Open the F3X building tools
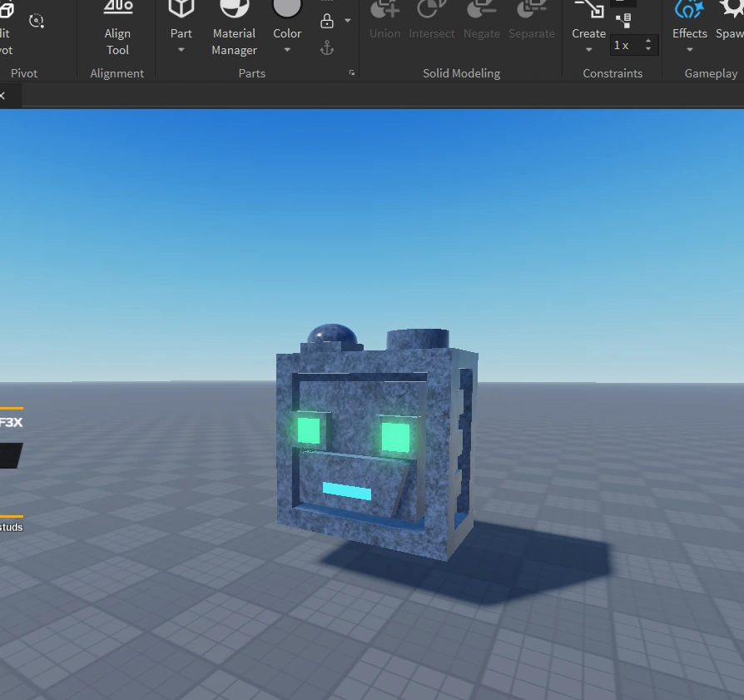The height and width of the screenshot is (700, 744). point(11,422)
